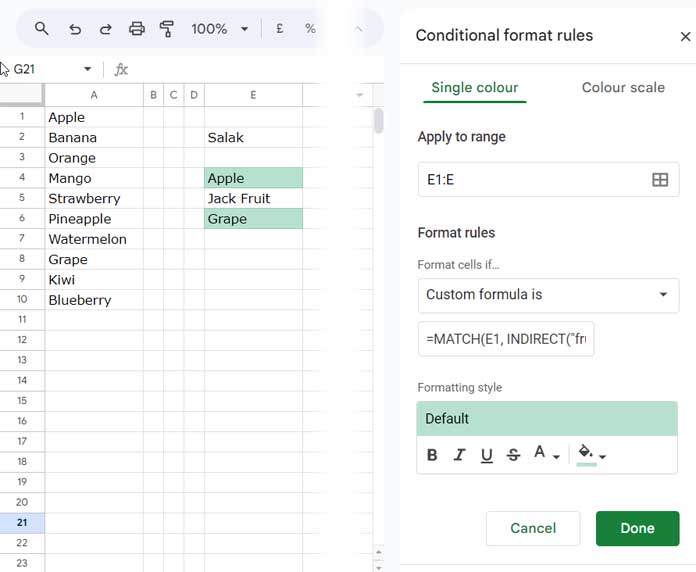The width and height of the screenshot is (696, 572).
Task: Open the 100% zoom dropdown
Action: pos(219,29)
